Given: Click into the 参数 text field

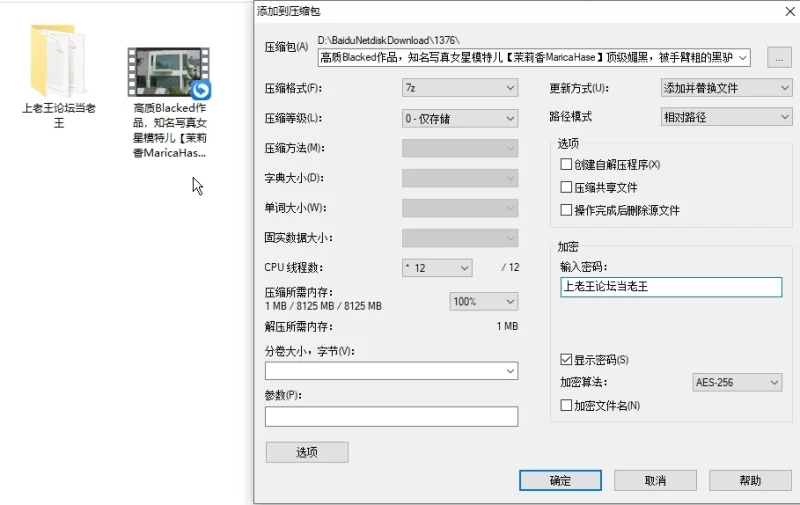Looking at the screenshot, I should coord(391,416).
